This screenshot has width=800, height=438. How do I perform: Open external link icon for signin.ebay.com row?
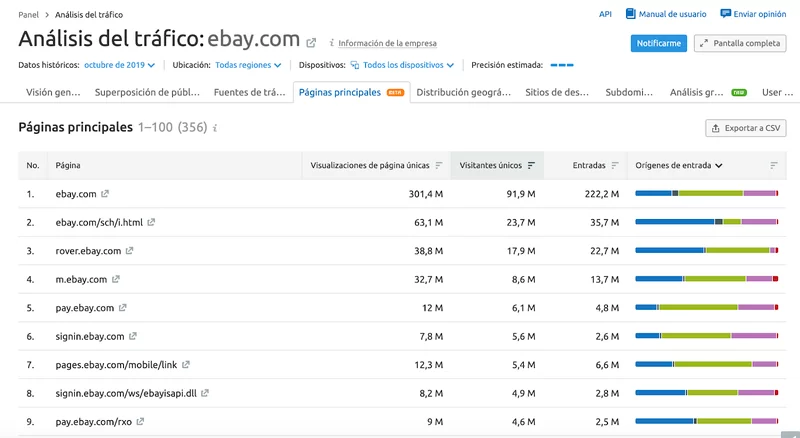click(133, 336)
